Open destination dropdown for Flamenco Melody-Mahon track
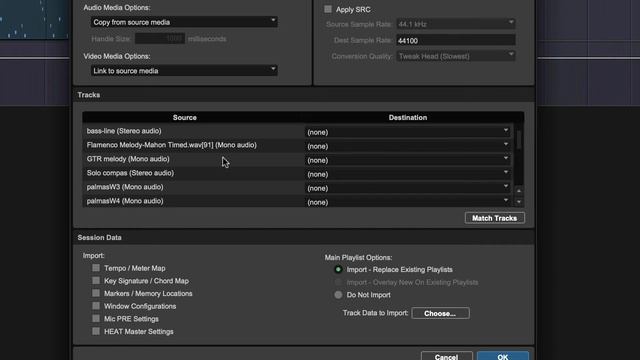640x360 pixels. point(408,146)
